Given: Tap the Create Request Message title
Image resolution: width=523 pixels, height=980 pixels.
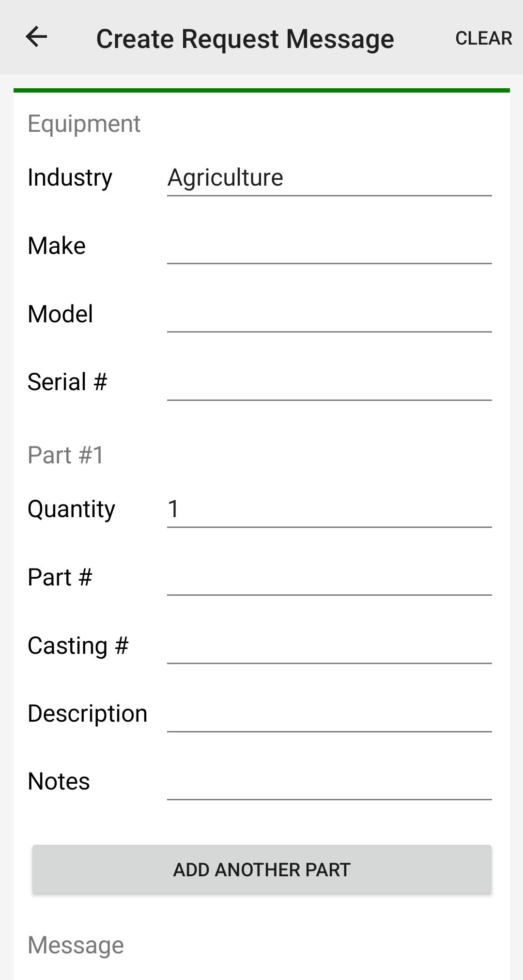Looking at the screenshot, I should point(245,39).
